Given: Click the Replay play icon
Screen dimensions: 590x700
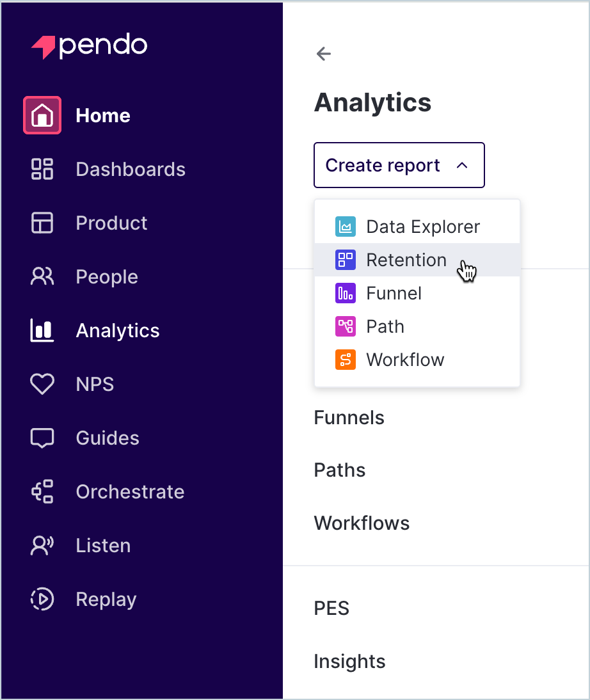Looking at the screenshot, I should point(42,599).
